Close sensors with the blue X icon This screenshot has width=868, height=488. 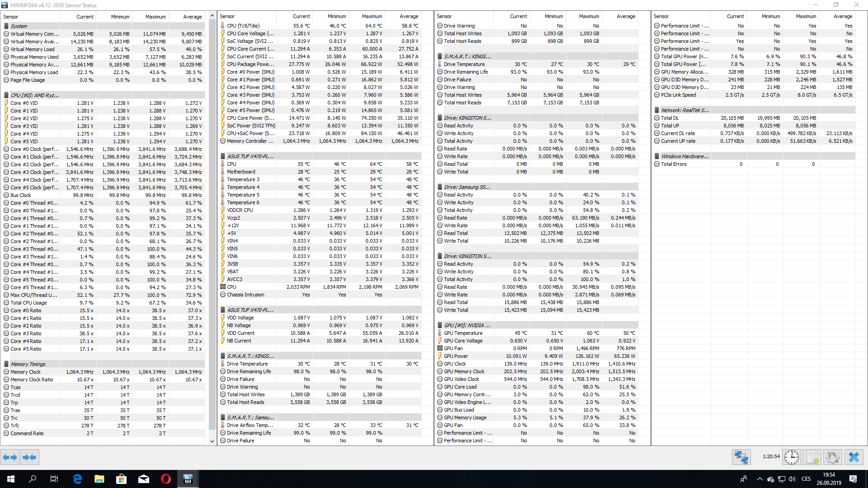[x=854, y=457]
